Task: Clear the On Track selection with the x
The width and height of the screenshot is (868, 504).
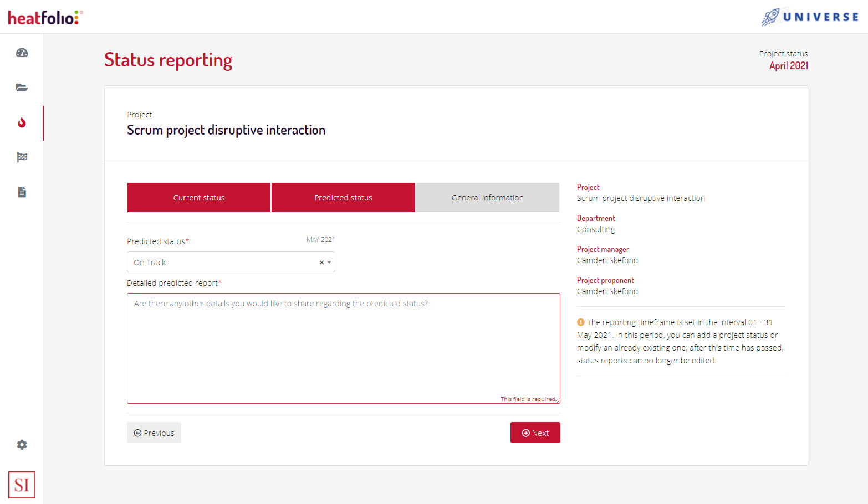Action: point(321,262)
